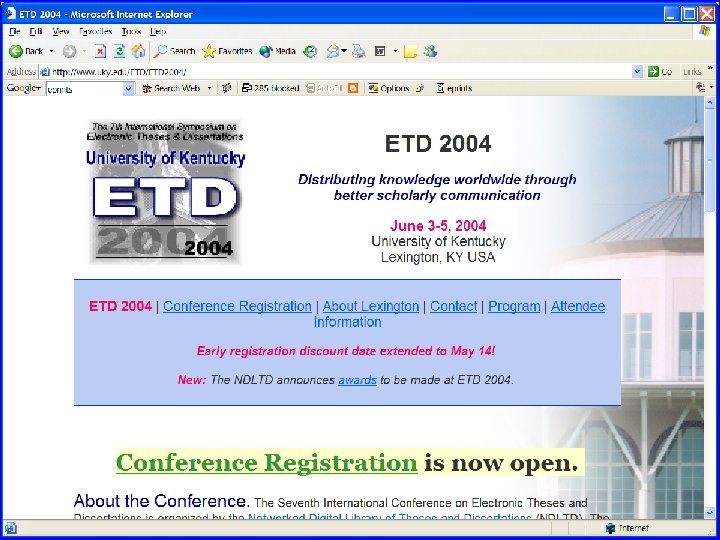Screen dimensions: 720x540
Task: Click the 'June 3-5, 2004' date text
Action: tap(438, 226)
